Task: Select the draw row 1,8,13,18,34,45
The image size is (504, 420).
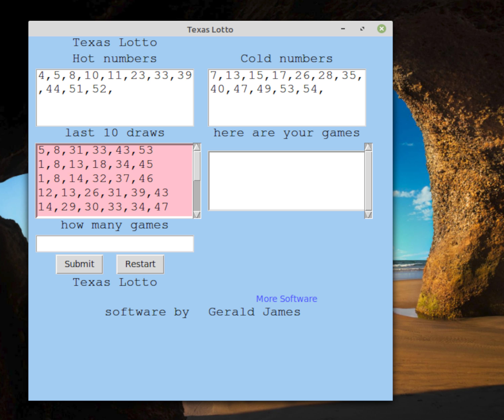Action: point(96,164)
